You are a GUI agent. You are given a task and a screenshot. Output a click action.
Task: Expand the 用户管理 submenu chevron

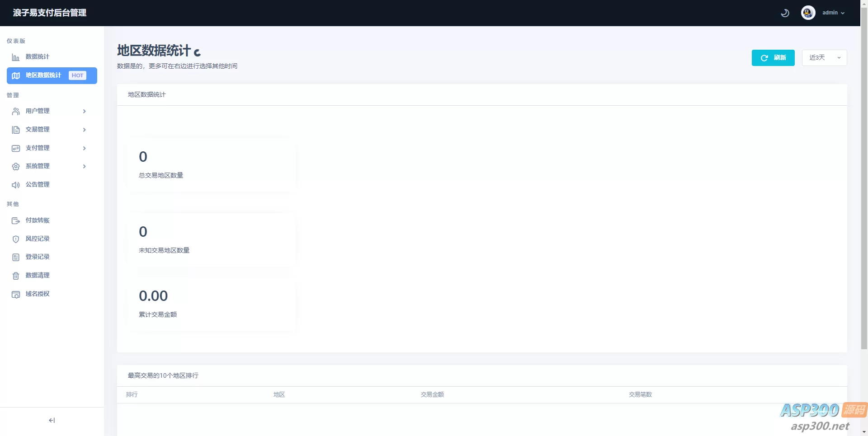84,111
